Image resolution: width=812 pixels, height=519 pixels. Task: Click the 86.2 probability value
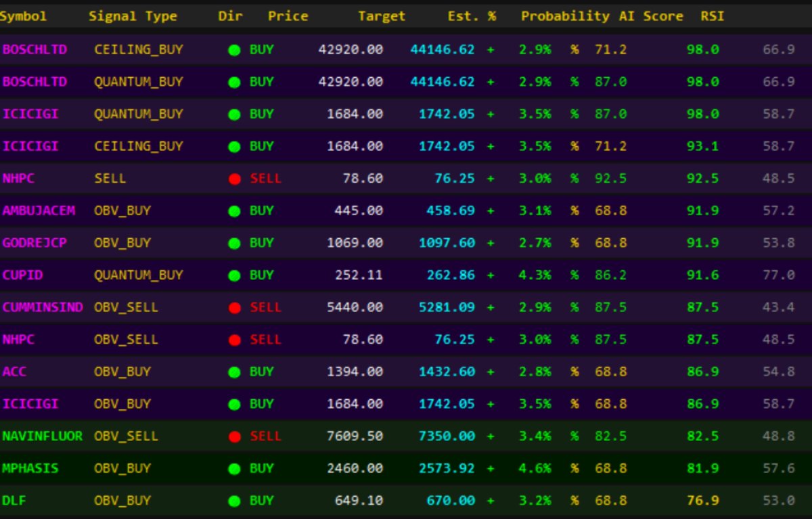click(610, 275)
